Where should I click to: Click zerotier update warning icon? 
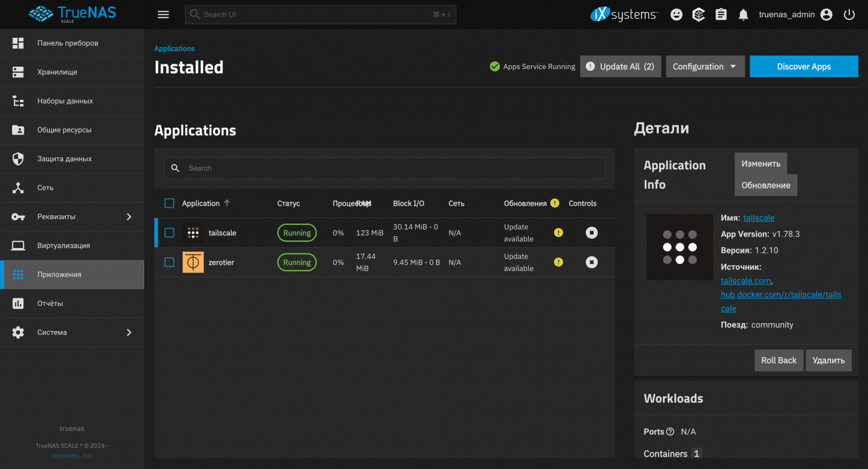click(x=559, y=262)
